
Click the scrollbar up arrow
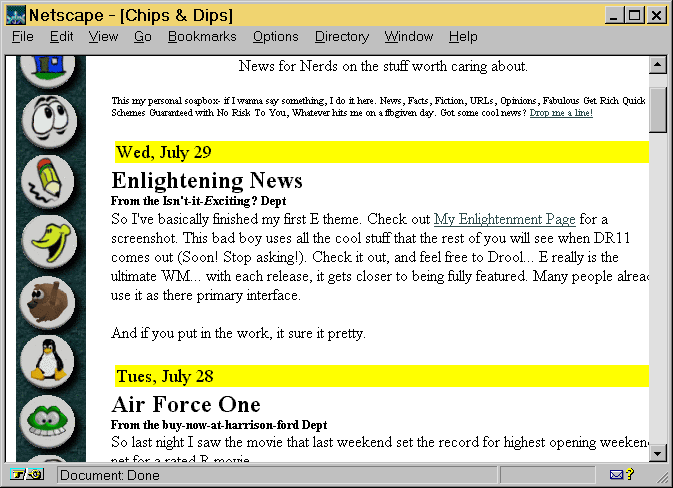(658, 65)
